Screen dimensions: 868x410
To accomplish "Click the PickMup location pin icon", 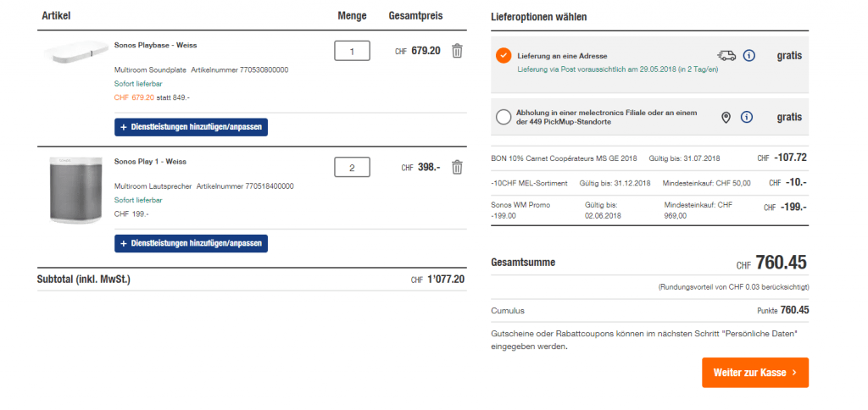I will pyautogui.click(x=726, y=117).
